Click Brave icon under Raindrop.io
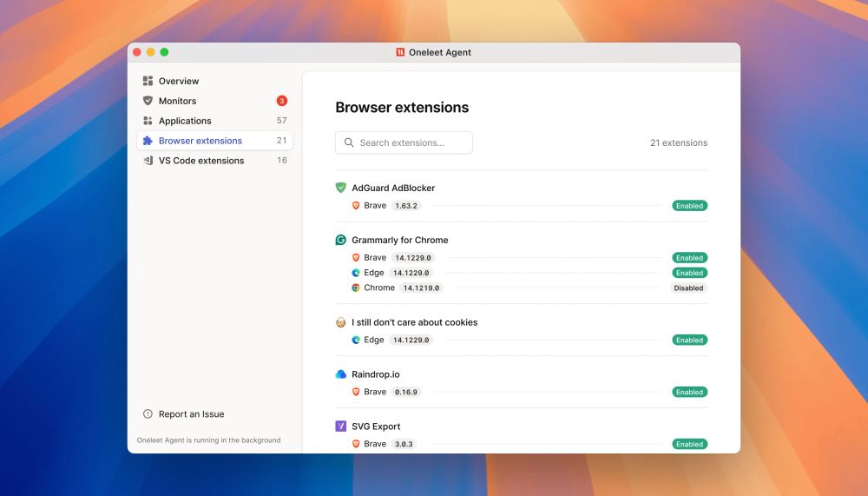The width and height of the screenshot is (868, 496). (x=356, y=392)
